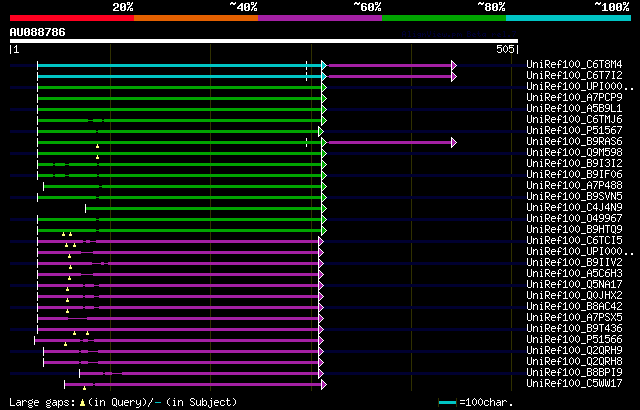Click the green ~80% identity legend segment
The height and width of the screenshot is (410, 640).
pyautogui.click(x=444, y=18)
